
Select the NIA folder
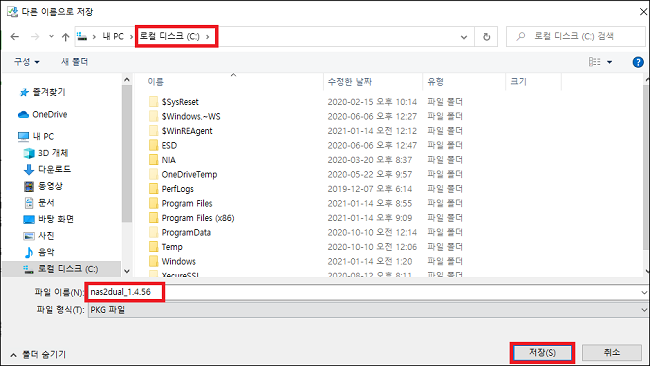coord(168,160)
